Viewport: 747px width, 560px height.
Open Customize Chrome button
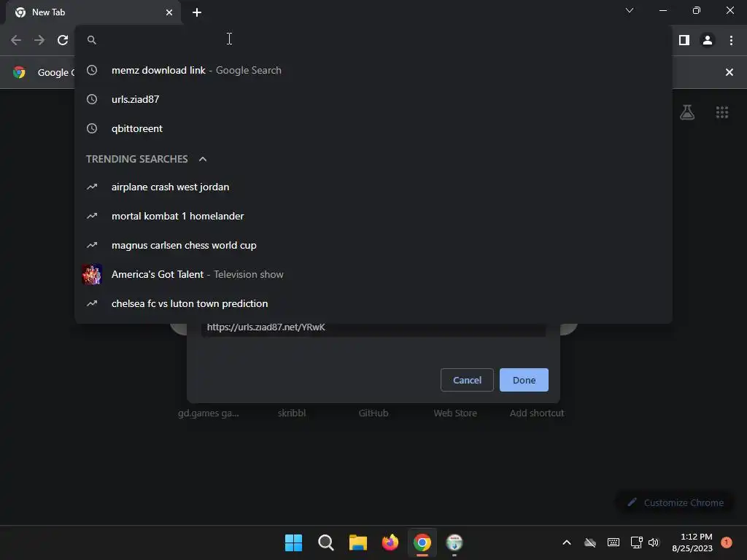pyautogui.click(x=676, y=502)
